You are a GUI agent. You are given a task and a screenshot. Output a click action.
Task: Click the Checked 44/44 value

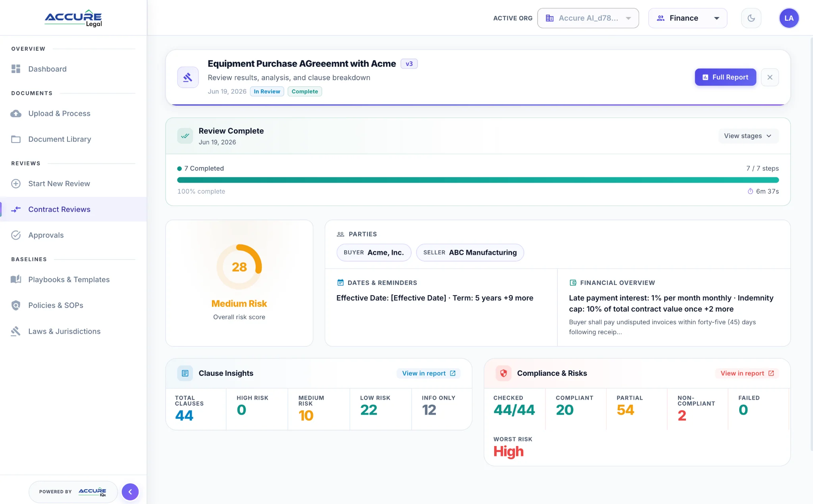[x=514, y=410]
